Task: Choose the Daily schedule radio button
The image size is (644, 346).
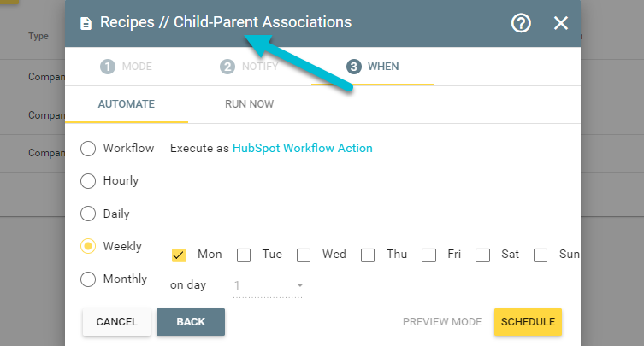Action: point(88,214)
